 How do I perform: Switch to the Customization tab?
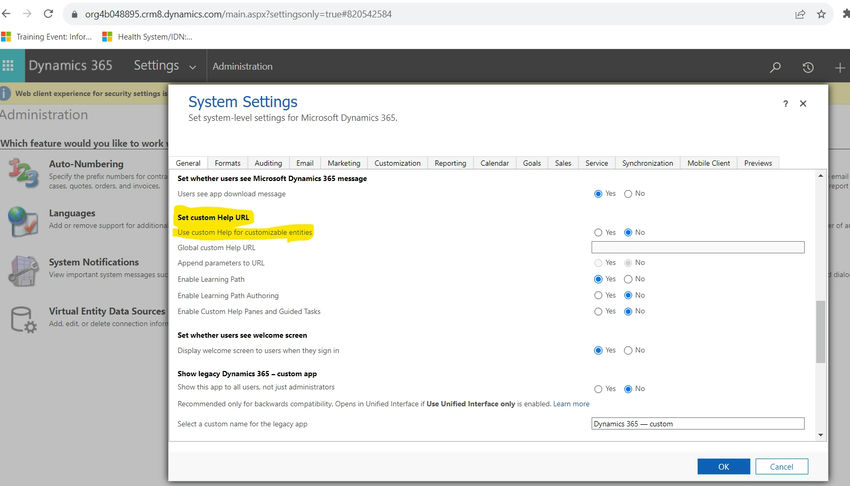coord(397,163)
